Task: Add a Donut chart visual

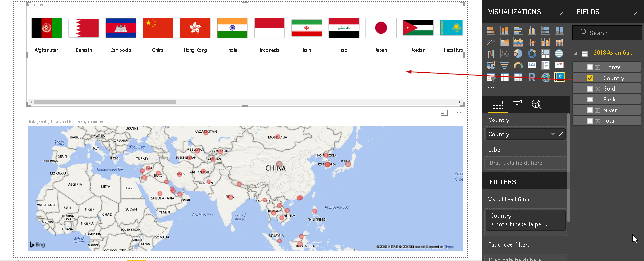Action: [x=532, y=54]
